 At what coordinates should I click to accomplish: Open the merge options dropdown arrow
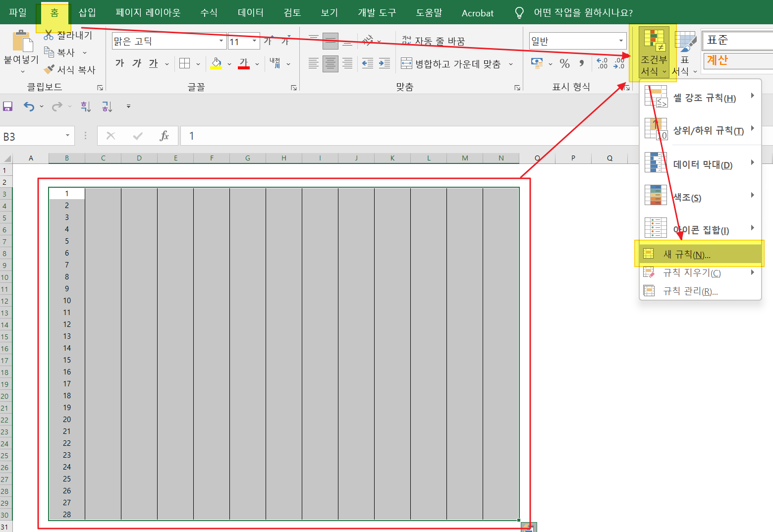tap(510, 63)
